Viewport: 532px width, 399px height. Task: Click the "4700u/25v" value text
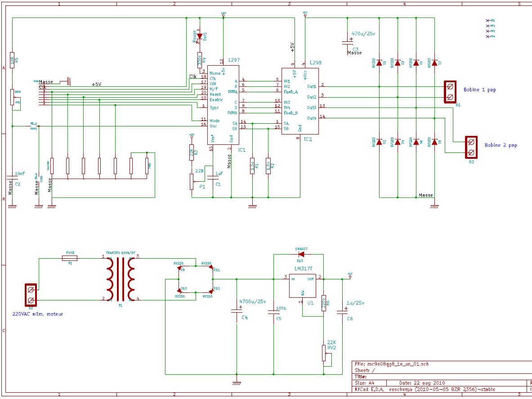coord(253,301)
